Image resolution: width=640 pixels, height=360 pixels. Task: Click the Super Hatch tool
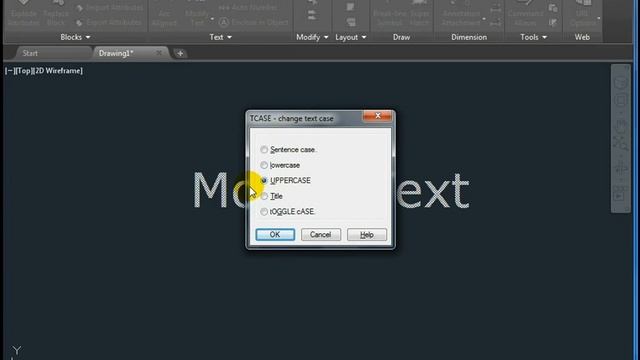point(420,14)
